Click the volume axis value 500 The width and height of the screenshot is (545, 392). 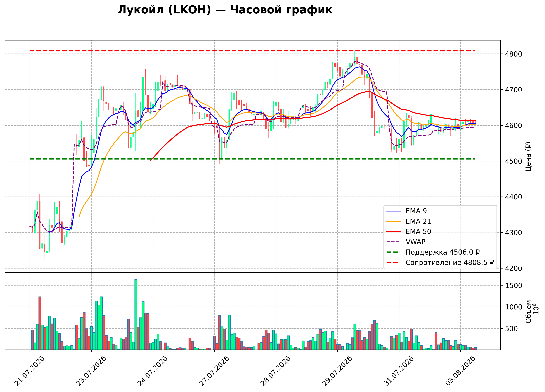click(x=511, y=329)
